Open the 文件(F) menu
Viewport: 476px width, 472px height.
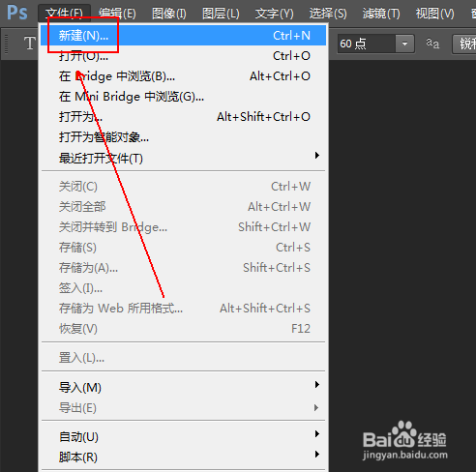64,14
